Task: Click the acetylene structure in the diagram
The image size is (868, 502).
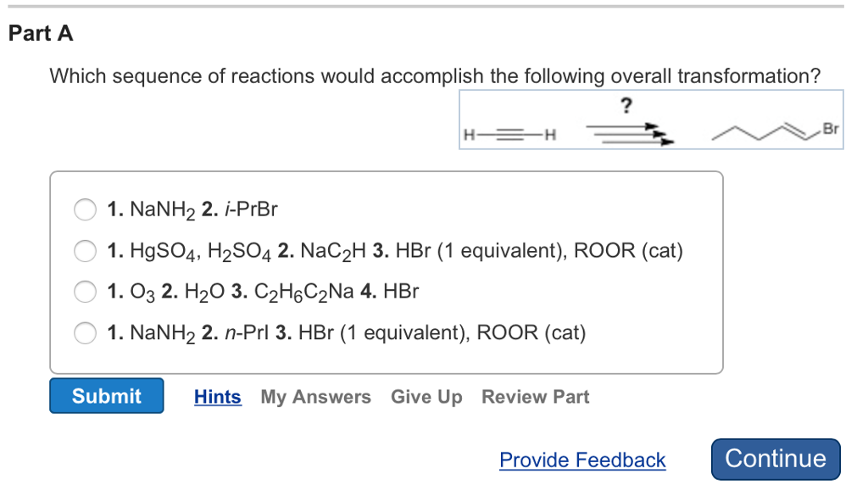Action: click(x=510, y=134)
